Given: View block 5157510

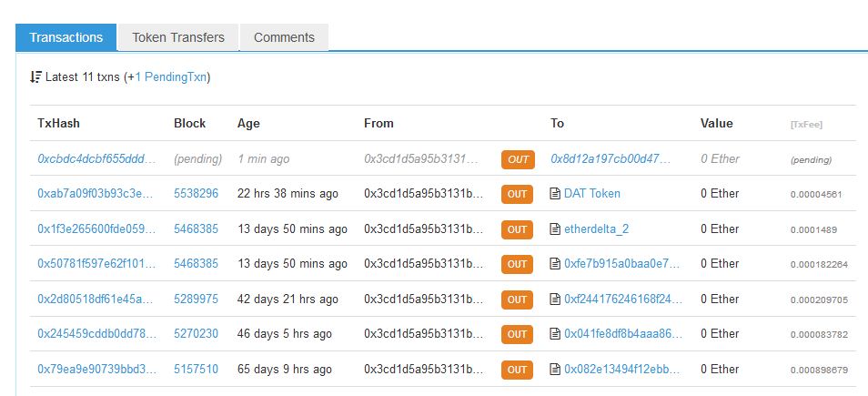Looking at the screenshot, I should [196, 370].
